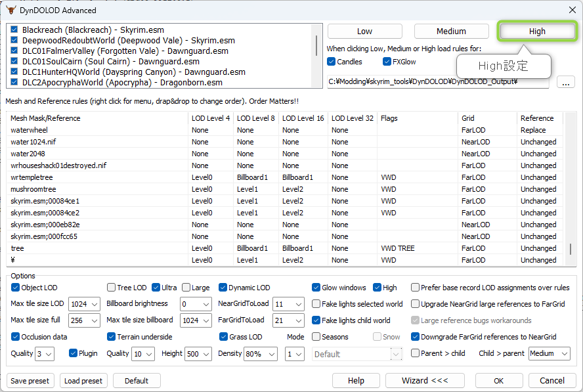Click the Mesh Mask/Reference column header
The width and height of the screenshot is (583, 392).
(x=98, y=118)
